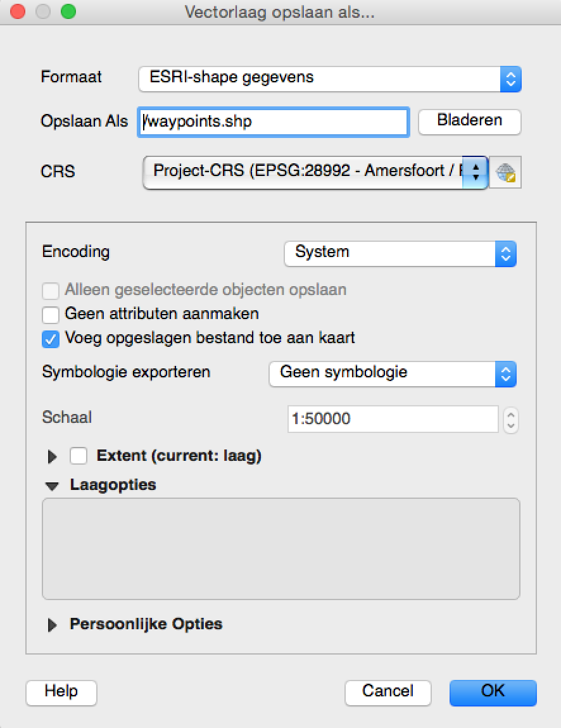Enable 'Geen attributen aanmaken' checkbox
This screenshot has width=561, height=728.
(51, 315)
